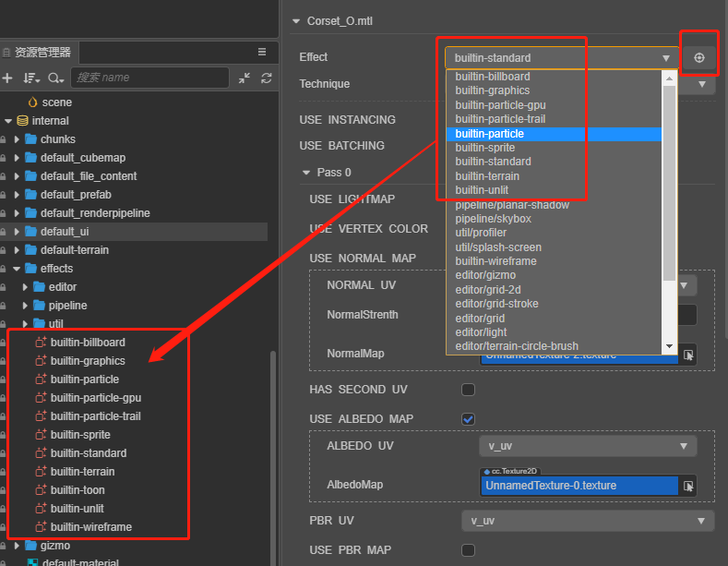Click the default_ui folder icon
The width and height of the screenshot is (728, 566).
tap(30, 232)
